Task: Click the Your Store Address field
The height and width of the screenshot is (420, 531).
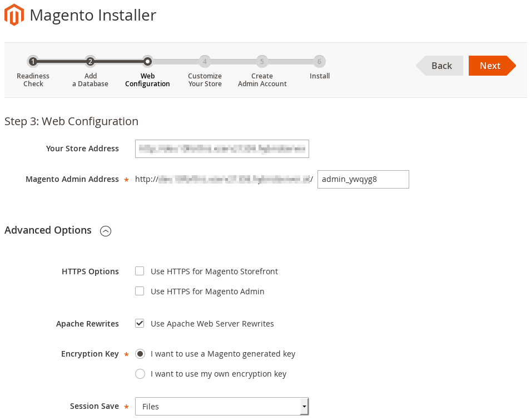Action: pyautogui.click(x=222, y=149)
